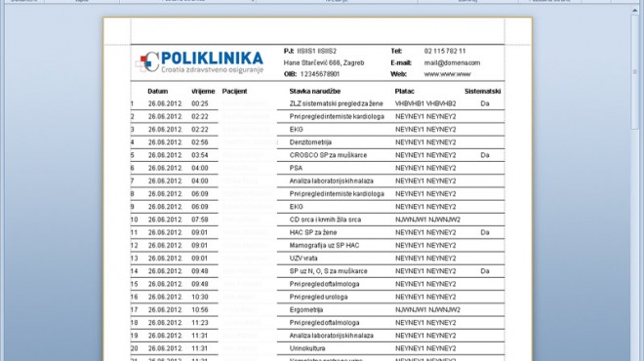Click the OIB number 12345678901
Image resolution: width=644 pixels, height=361 pixels.
coord(319,74)
